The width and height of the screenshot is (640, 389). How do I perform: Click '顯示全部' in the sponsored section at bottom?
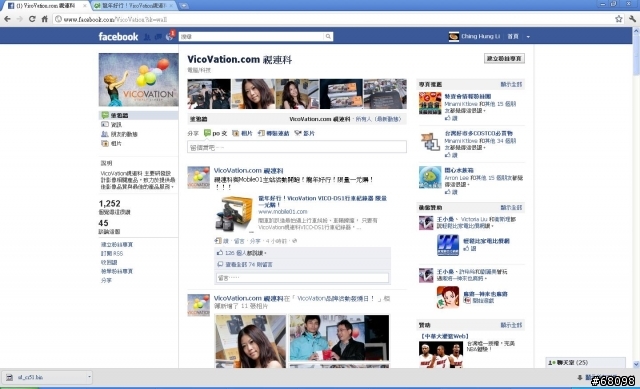point(511,325)
